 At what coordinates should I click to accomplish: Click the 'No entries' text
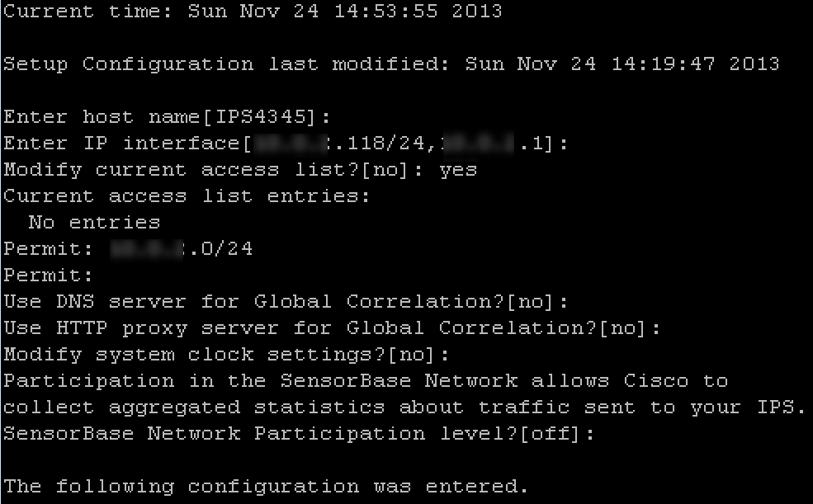click(94, 223)
